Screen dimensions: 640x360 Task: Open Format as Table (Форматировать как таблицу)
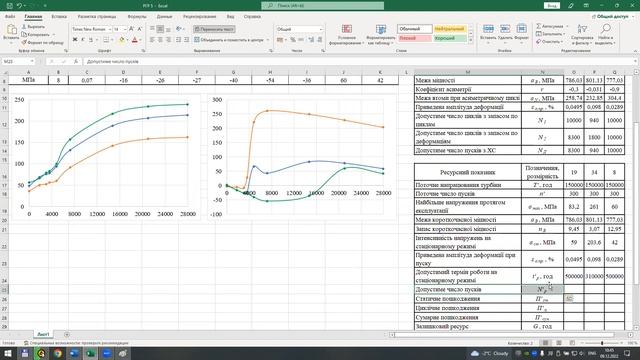click(x=381, y=34)
